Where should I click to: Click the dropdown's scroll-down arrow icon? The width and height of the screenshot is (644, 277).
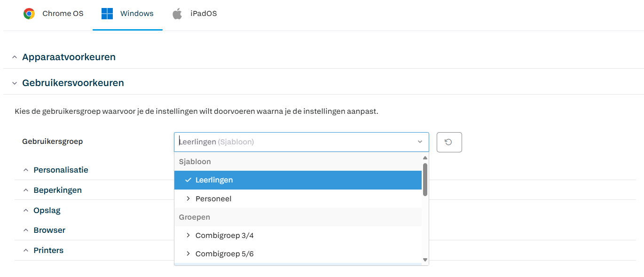[x=425, y=260]
